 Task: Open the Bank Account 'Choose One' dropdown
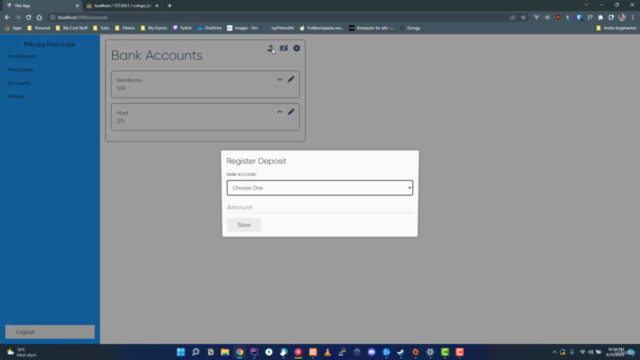(x=320, y=188)
